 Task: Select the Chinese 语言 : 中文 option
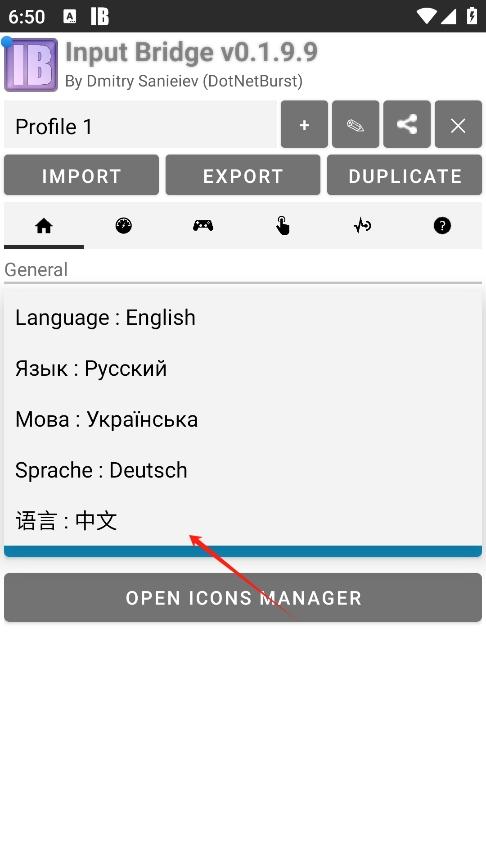[243, 521]
